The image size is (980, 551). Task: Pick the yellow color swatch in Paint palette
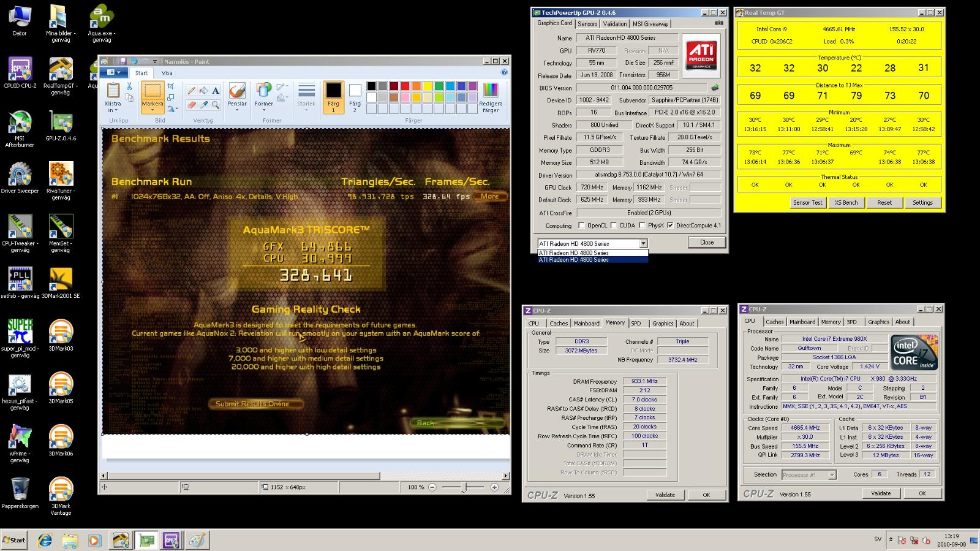(428, 86)
